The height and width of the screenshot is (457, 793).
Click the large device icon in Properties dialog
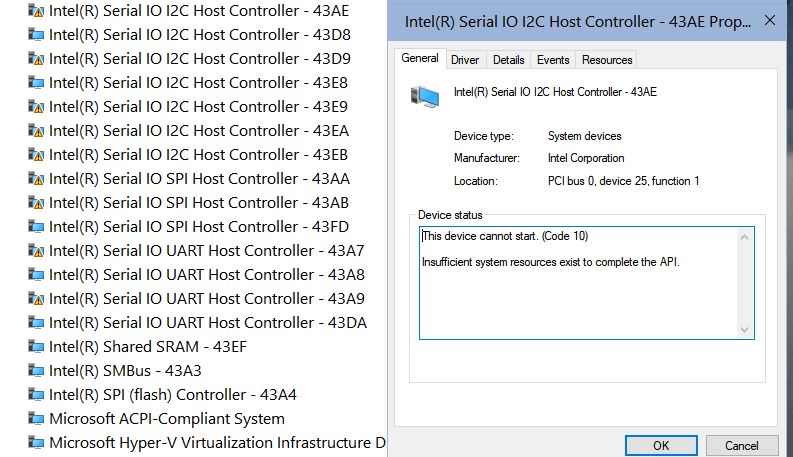(424, 95)
